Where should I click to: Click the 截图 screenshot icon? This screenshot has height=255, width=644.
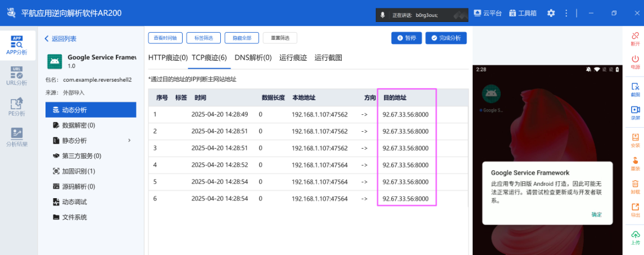pos(635,90)
